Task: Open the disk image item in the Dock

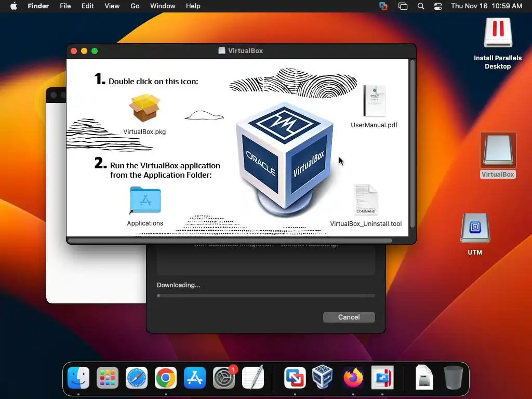Action: (424, 377)
